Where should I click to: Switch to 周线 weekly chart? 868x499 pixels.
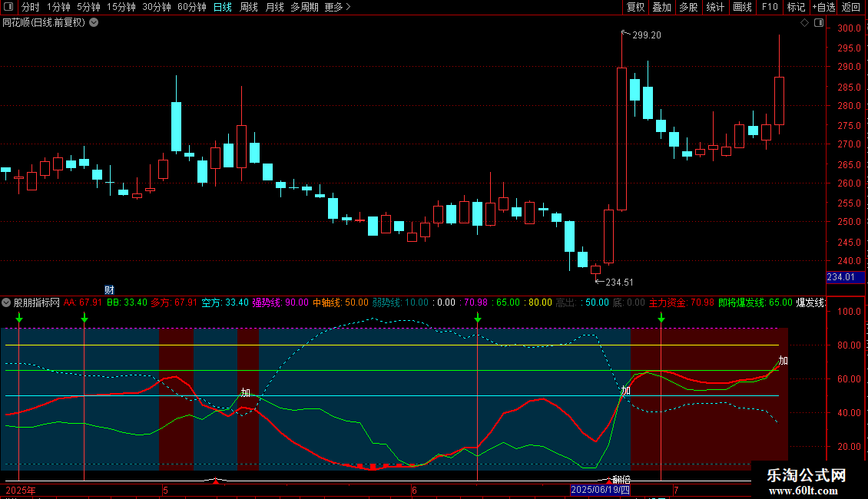pos(249,7)
